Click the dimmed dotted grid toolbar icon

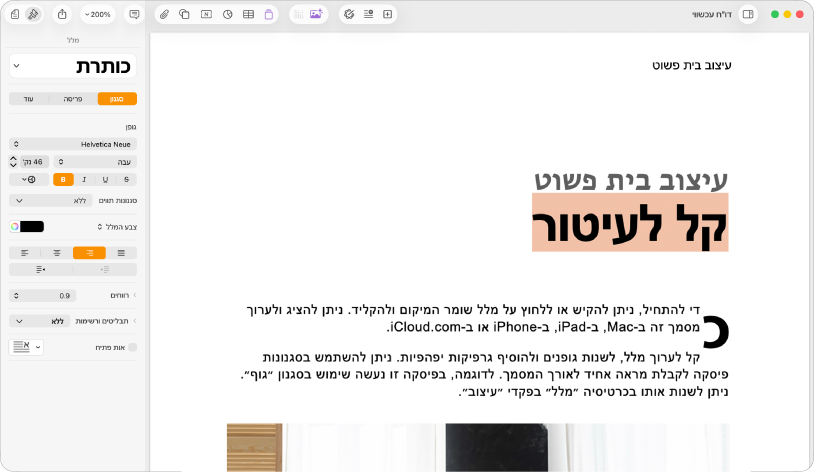tap(299, 15)
